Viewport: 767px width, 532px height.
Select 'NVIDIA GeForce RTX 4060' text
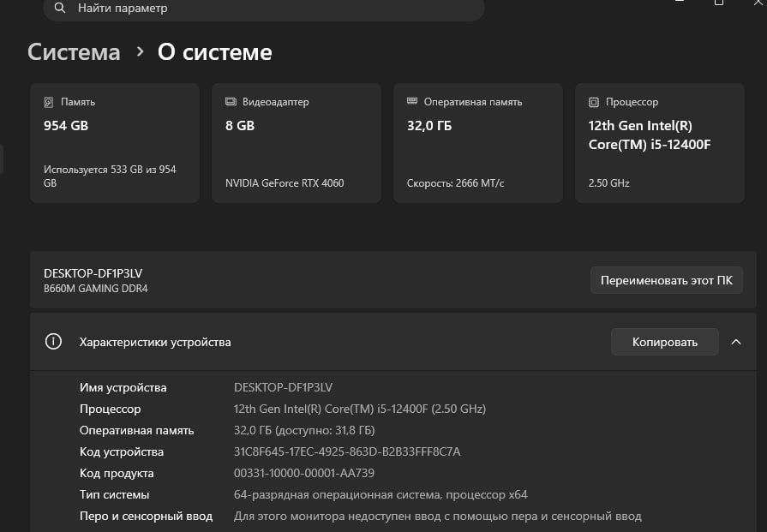click(x=285, y=182)
